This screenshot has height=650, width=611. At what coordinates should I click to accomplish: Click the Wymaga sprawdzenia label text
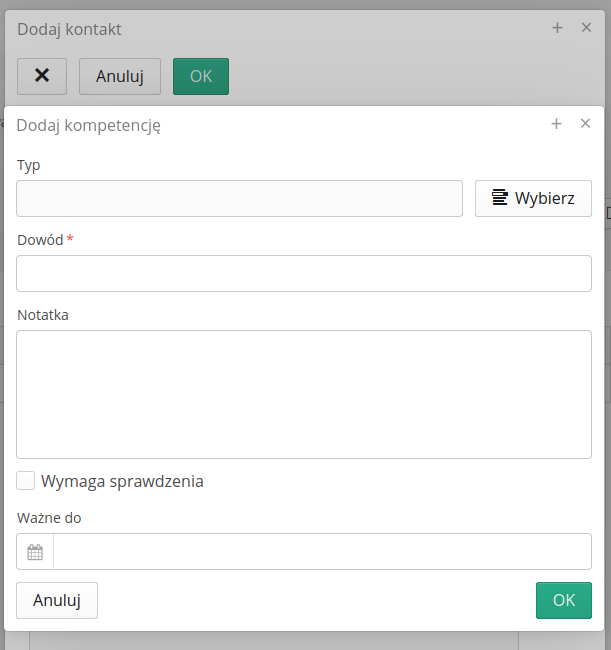(x=122, y=481)
